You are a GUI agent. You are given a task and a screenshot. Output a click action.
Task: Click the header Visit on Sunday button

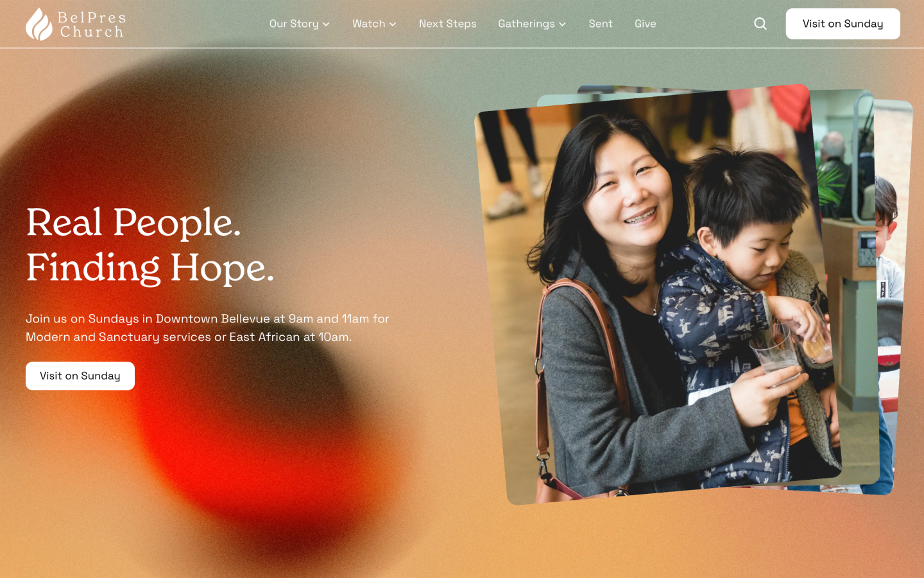click(x=843, y=24)
